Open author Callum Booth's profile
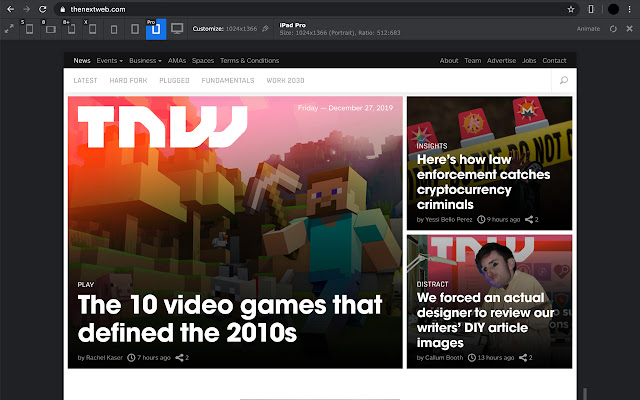 tap(444, 358)
